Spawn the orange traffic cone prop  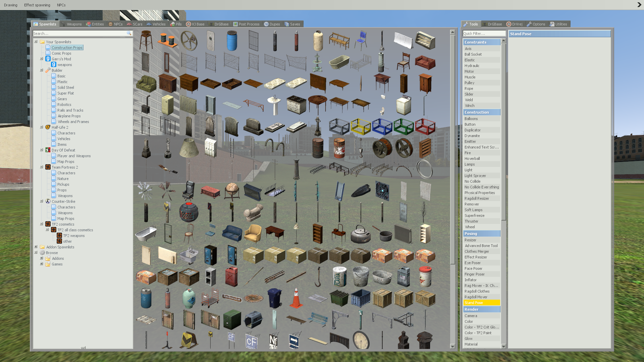click(296, 298)
